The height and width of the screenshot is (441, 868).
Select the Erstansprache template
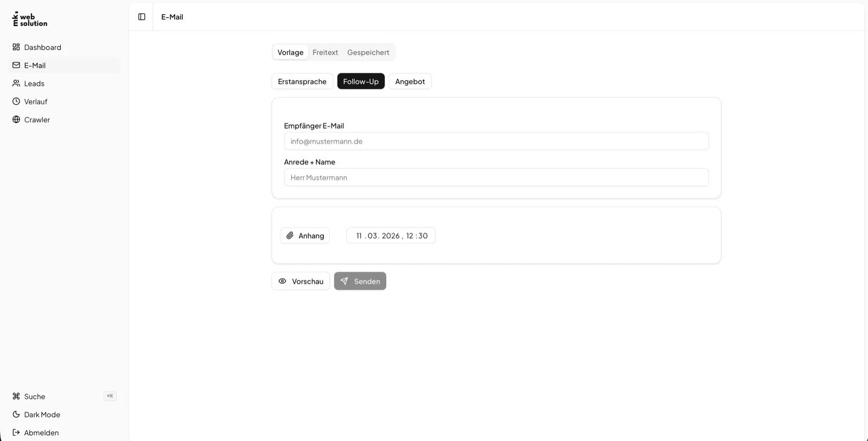(x=302, y=81)
